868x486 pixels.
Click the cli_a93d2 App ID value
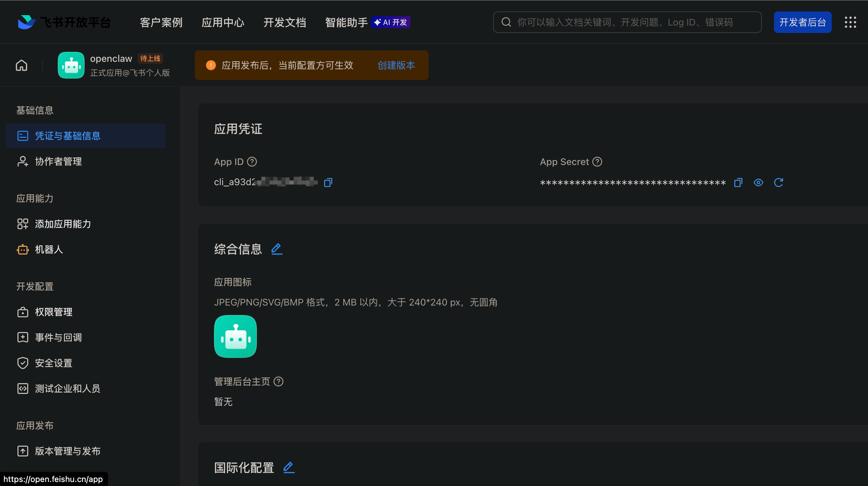click(x=266, y=182)
